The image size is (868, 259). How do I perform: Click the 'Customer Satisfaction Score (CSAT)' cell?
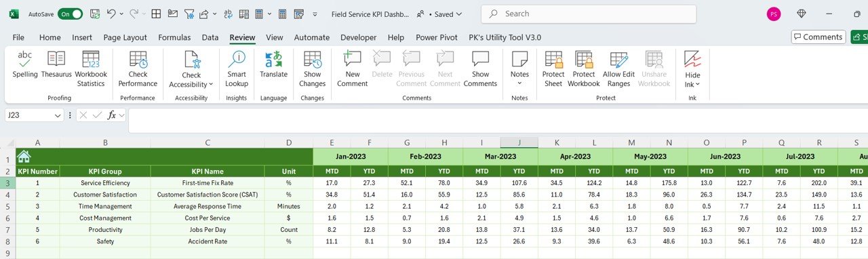(x=208, y=195)
